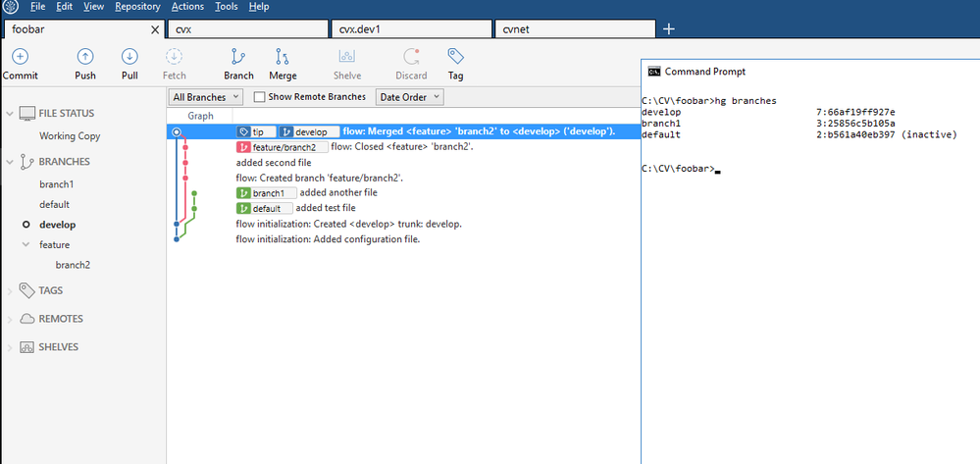Expand the Tags section
The height and width of the screenshot is (464, 980).
point(10,290)
